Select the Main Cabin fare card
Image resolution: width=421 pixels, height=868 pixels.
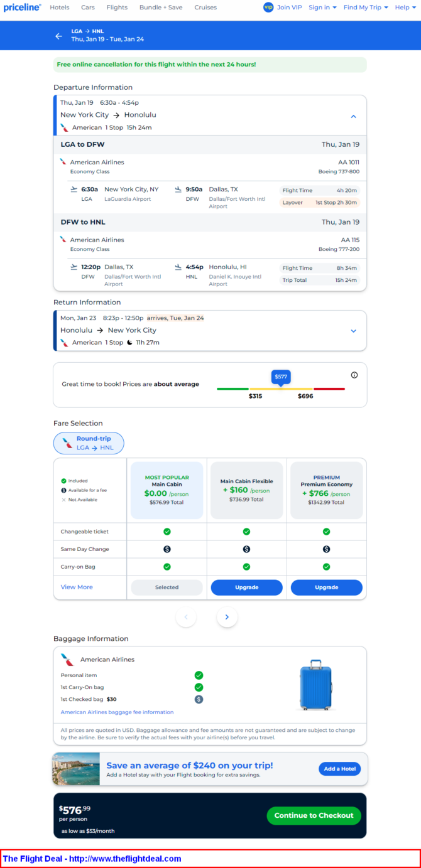[x=167, y=490]
